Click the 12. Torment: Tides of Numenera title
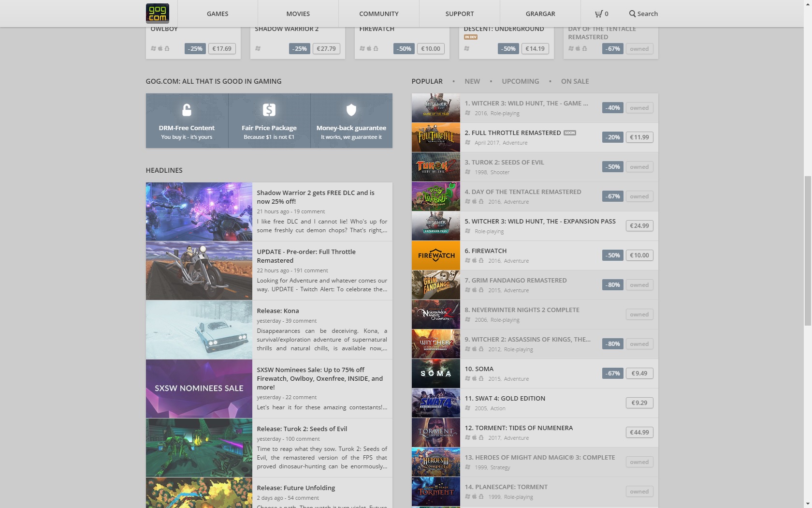812x508 pixels. [519, 428]
